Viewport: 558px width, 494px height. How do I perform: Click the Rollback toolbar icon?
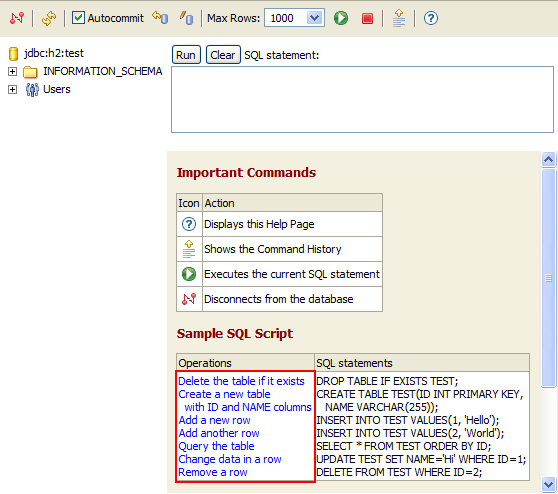point(160,17)
